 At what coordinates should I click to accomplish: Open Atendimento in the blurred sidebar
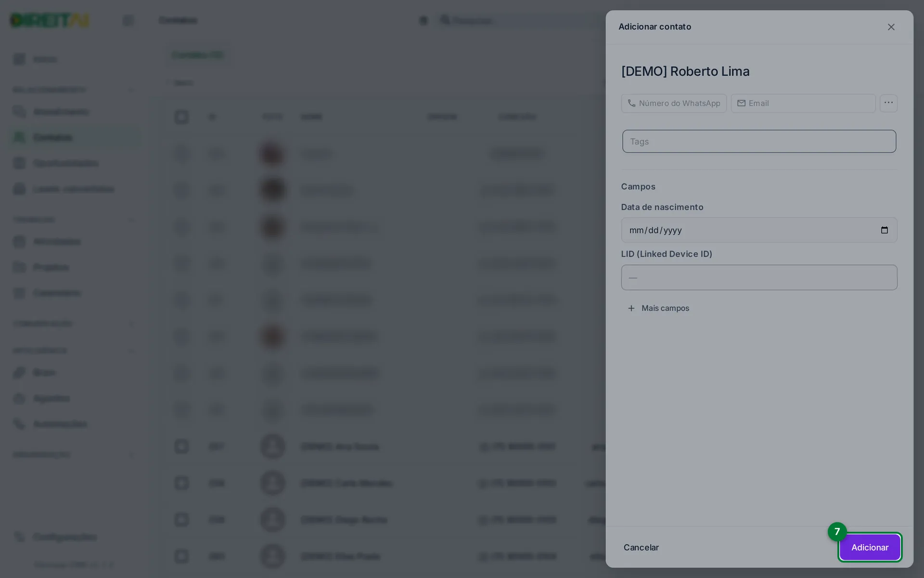(61, 112)
